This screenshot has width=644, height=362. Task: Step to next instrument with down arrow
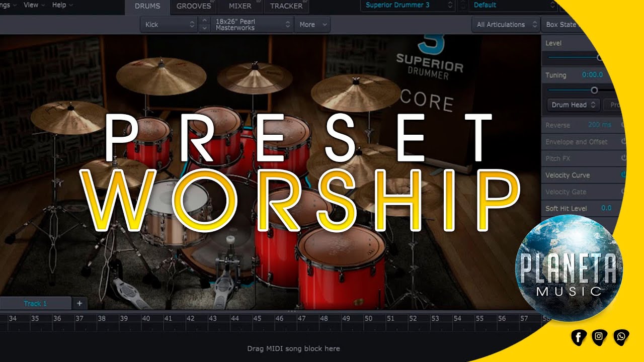pyautogui.click(x=204, y=28)
